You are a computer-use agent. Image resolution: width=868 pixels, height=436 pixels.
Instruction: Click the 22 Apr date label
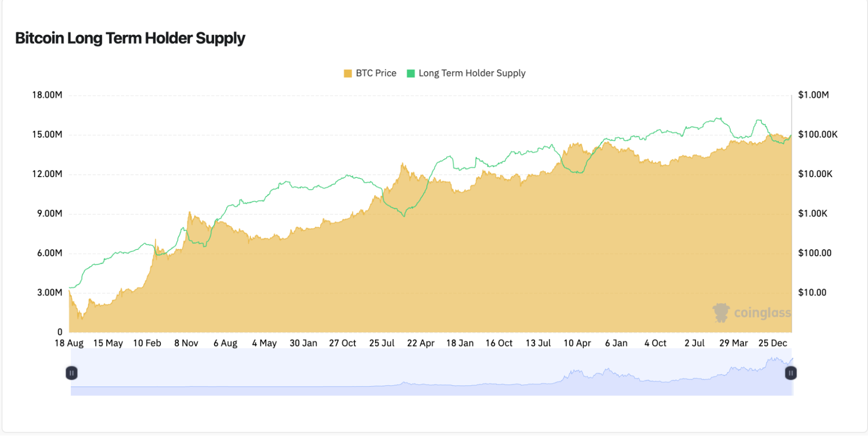(421, 343)
